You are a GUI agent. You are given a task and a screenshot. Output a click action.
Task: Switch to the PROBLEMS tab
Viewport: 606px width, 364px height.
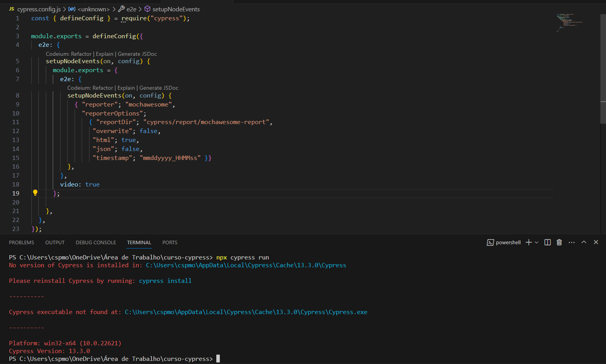(21, 242)
